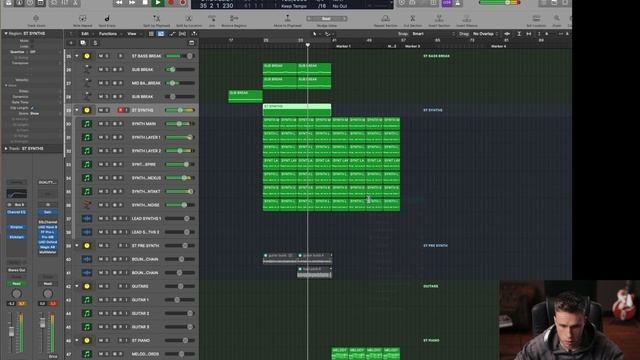
Task: Mute the SYNTH MAIN track
Action: (100, 124)
